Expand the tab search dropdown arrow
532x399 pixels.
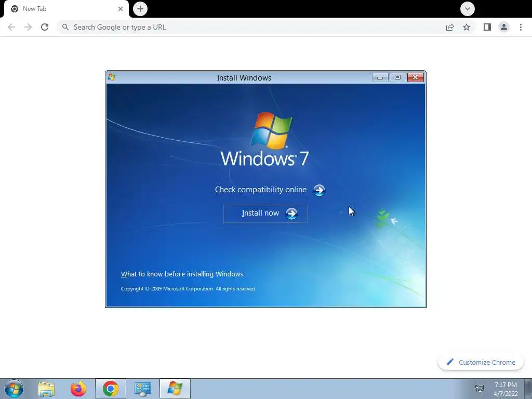coord(468,9)
